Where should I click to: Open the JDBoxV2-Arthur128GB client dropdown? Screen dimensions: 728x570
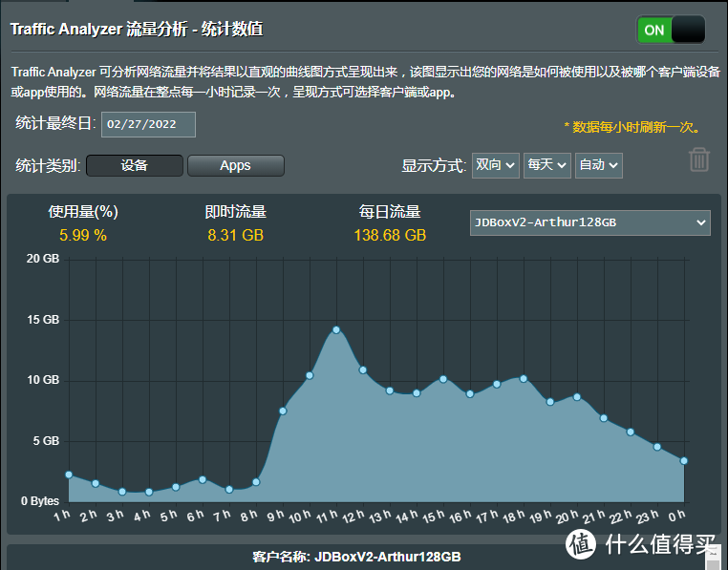tap(589, 222)
